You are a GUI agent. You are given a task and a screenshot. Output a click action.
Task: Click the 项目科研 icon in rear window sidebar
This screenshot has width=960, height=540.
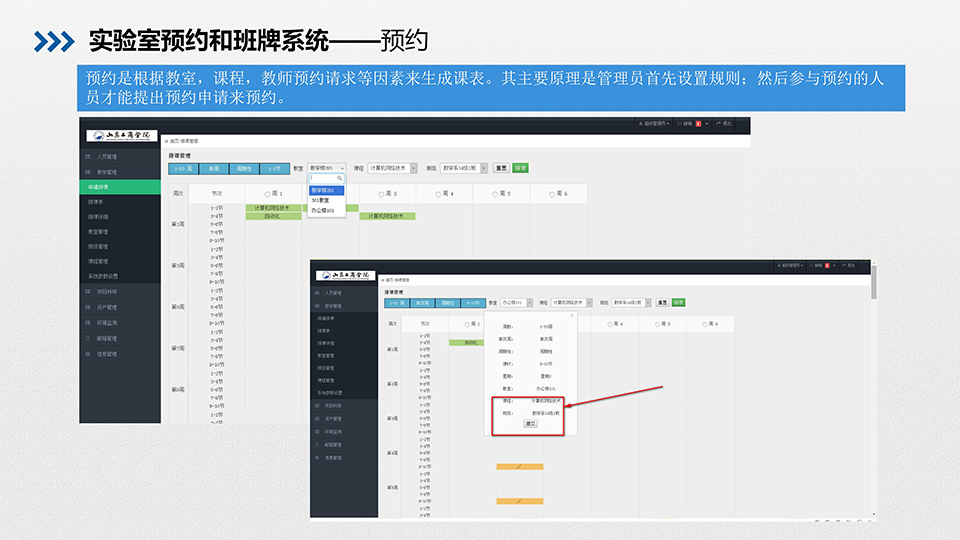click(87, 291)
